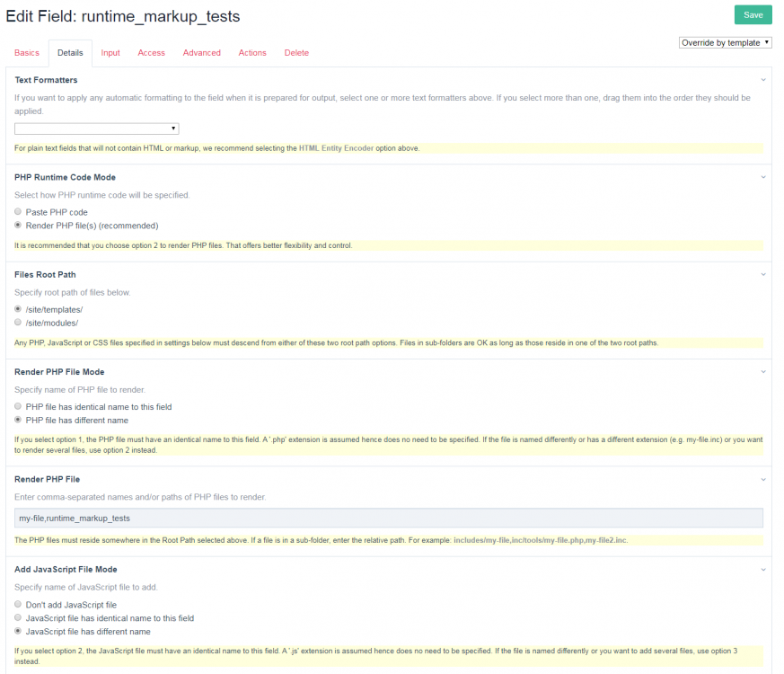Switch to the Access tab
The image size is (784, 674).
coord(151,53)
